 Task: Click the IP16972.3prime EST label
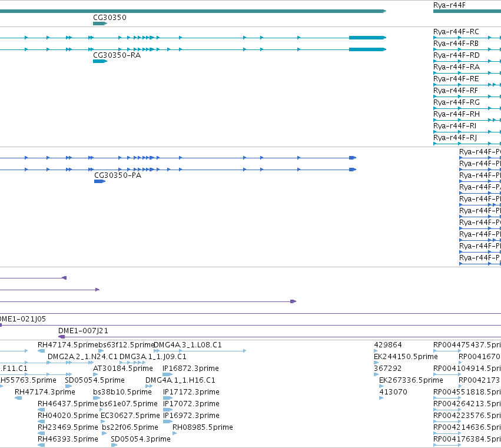191,416
